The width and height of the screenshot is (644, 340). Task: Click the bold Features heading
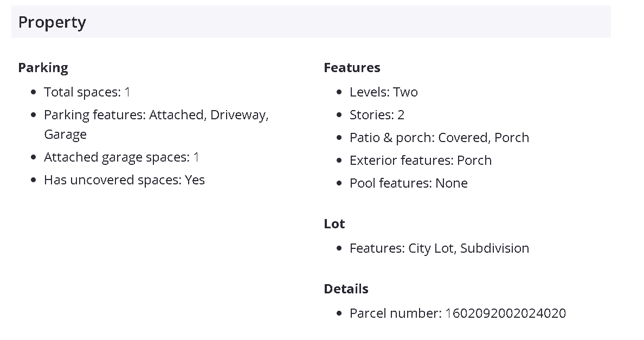coord(352,68)
